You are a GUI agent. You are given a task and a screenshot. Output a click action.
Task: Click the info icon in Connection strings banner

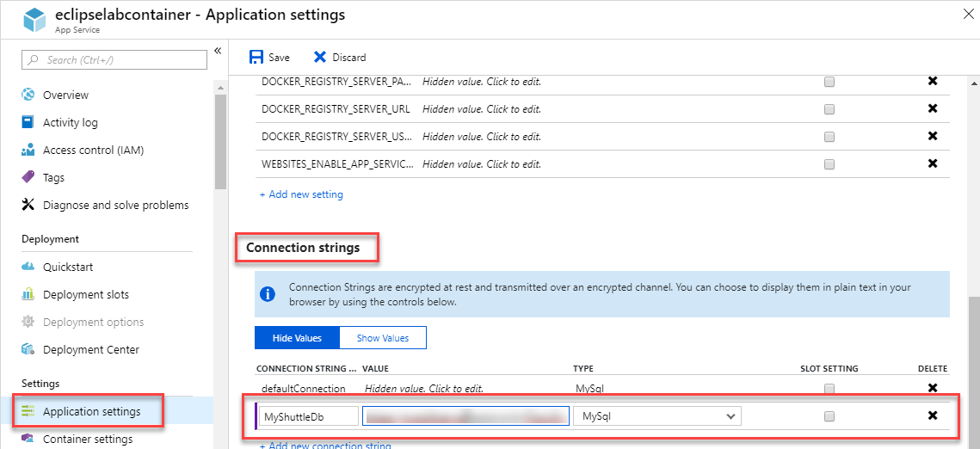coord(268,293)
